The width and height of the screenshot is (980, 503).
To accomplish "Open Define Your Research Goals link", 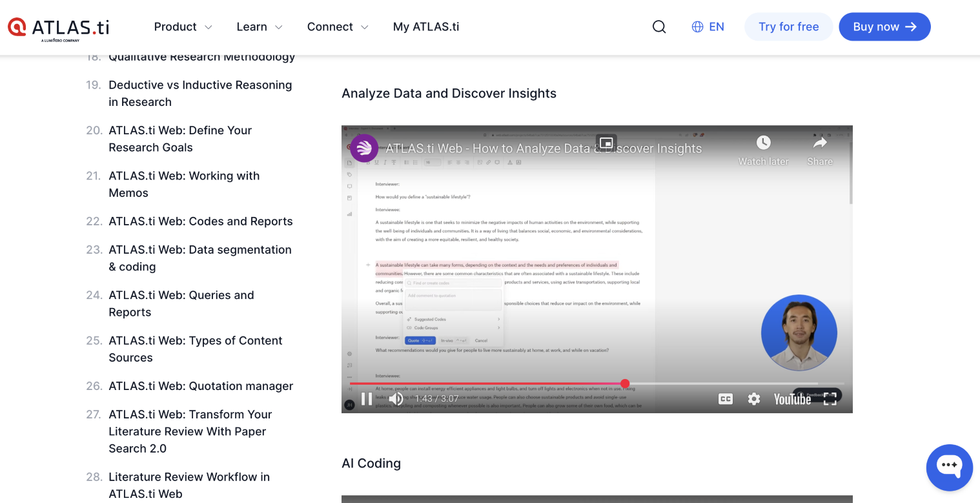I will point(180,139).
